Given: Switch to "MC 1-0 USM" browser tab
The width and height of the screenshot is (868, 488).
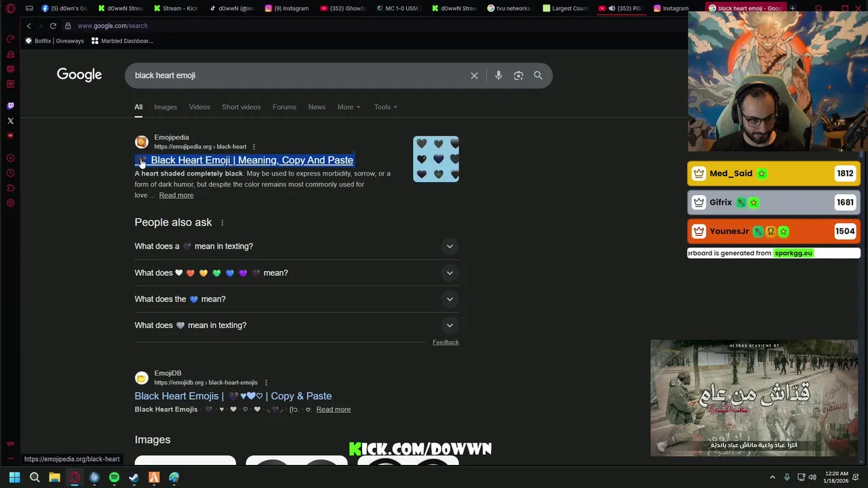Looking at the screenshot, I should pyautogui.click(x=398, y=8).
